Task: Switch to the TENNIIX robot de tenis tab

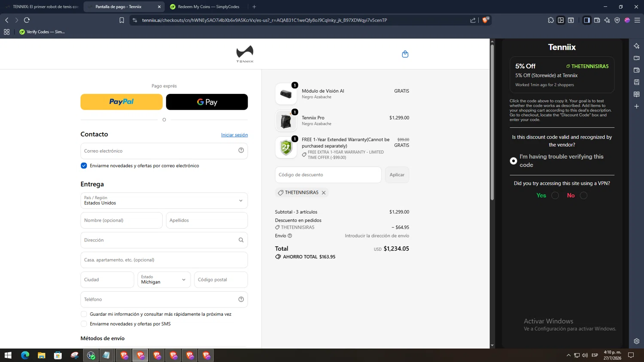Action: tap(41, 7)
